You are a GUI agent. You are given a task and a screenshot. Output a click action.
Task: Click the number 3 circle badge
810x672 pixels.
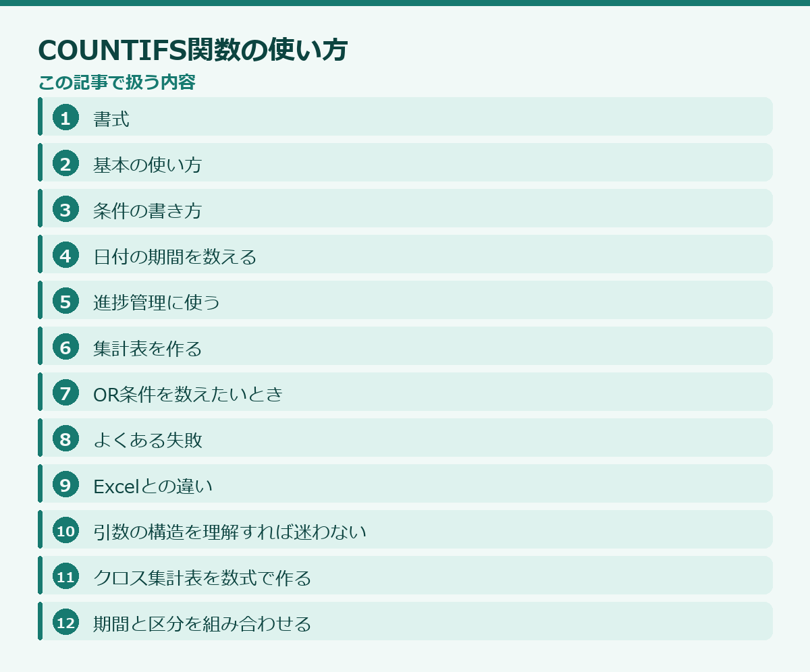tap(65, 211)
